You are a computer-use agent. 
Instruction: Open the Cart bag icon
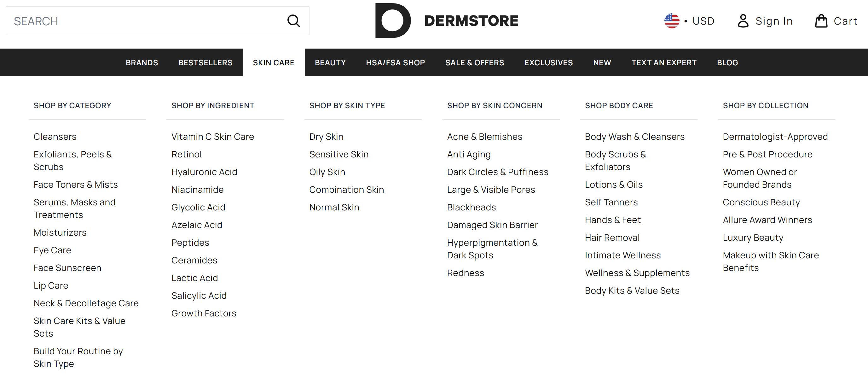(x=821, y=21)
